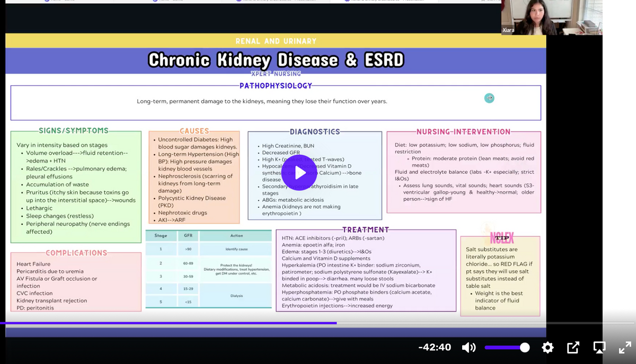This screenshot has width=636, height=364.
Task: Click the CAUSES heading
Action: click(194, 131)
